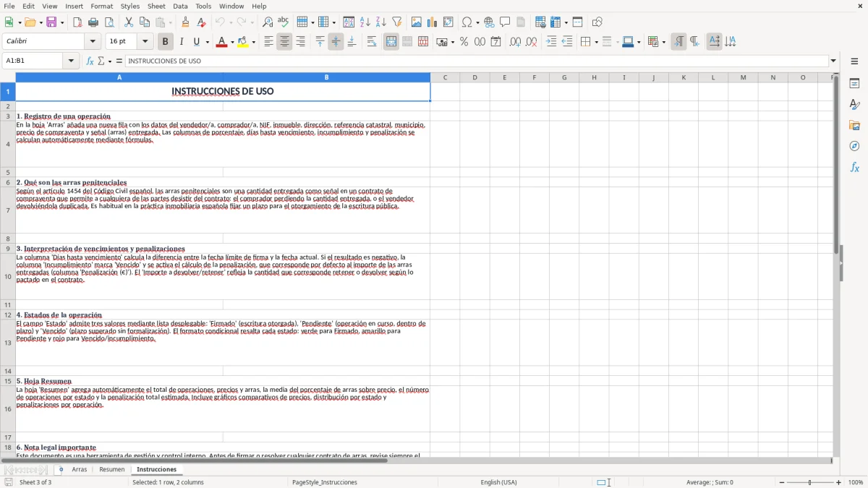Open print preview
The image size is (868, 488).
(109, 22)
